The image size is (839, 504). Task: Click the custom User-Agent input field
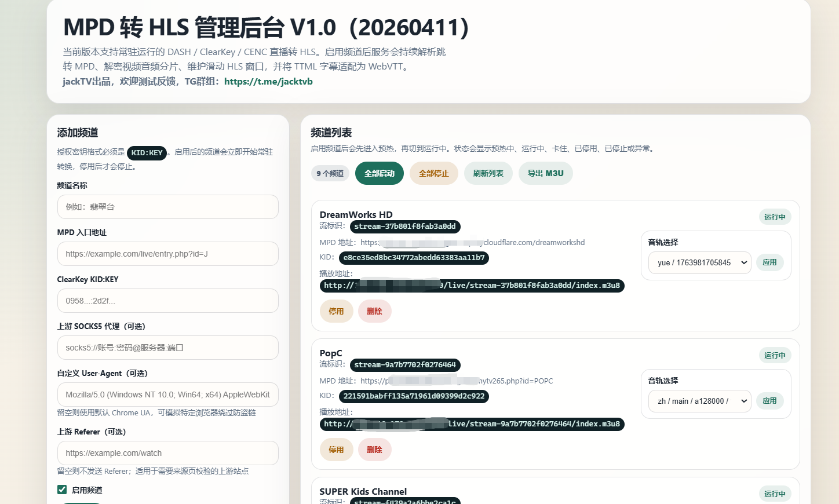[167, 395]
